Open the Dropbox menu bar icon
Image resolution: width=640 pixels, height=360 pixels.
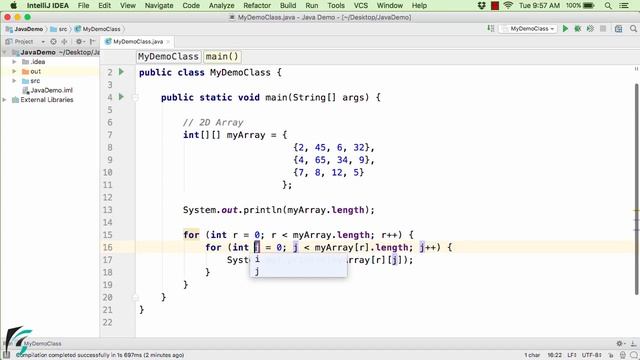coord(482,6)
